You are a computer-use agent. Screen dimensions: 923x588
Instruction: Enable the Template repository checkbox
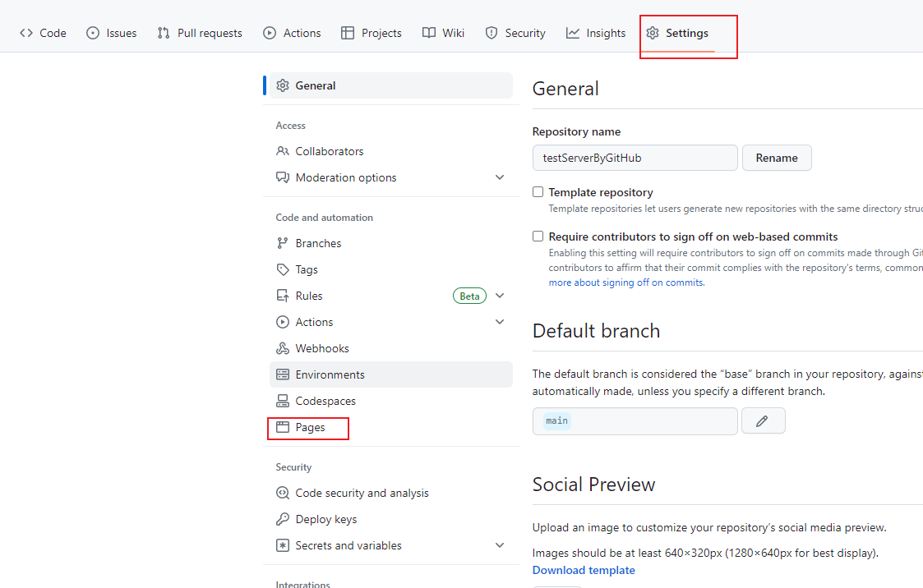tap(538, 192)
